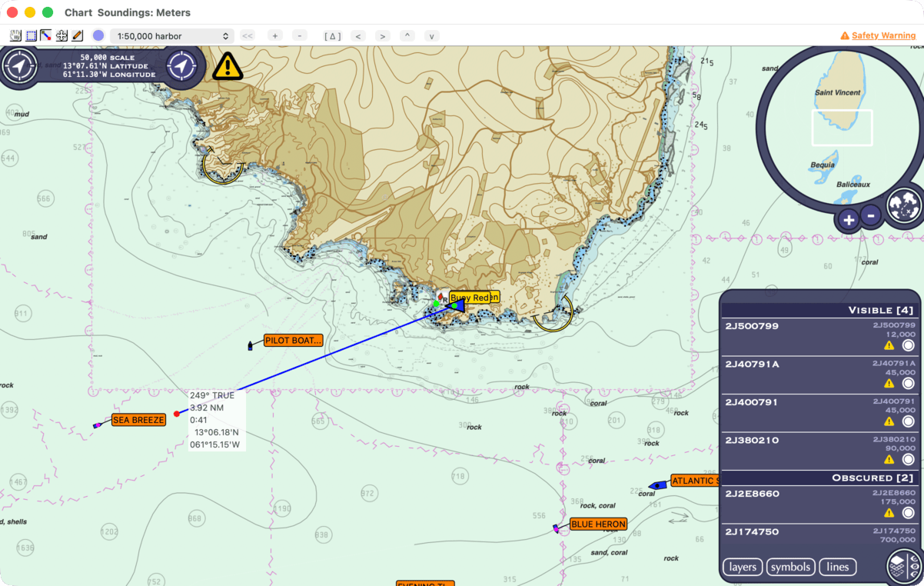The image size is (924, 586).
Task: Zoom in with toolbar plus button
Action: click(275, 35)
